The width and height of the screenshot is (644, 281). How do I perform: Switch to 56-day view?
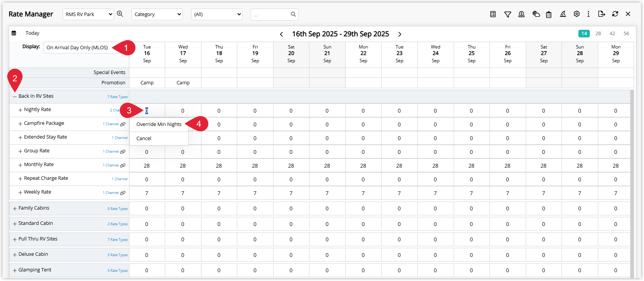pos(626,34)
